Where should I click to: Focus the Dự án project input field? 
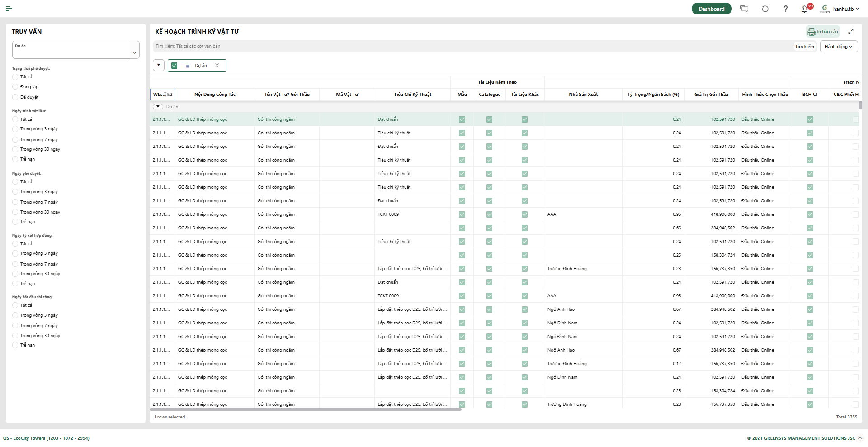click(71, 50)
